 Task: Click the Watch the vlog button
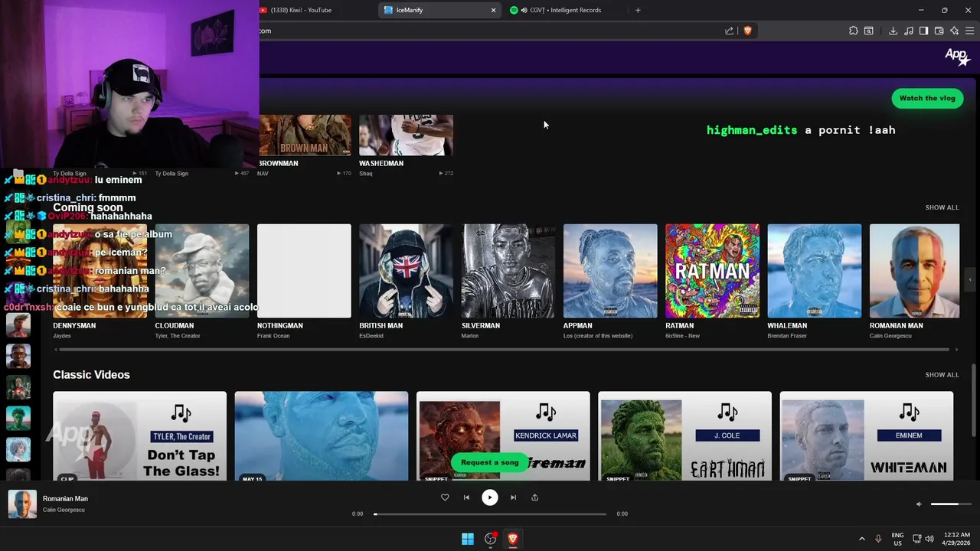[x=927, y=98]
